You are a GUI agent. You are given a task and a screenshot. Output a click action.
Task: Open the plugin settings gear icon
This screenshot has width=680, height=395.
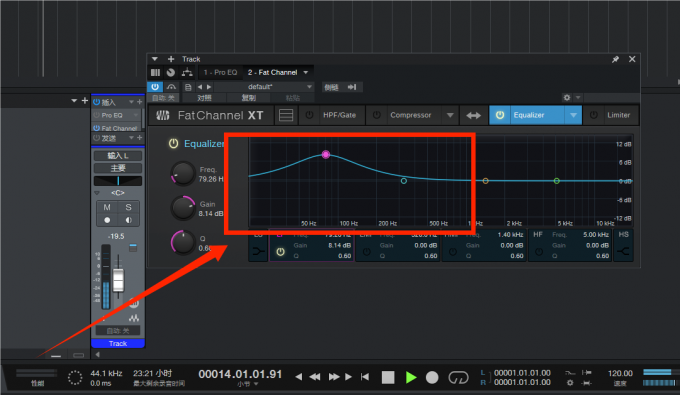tap(567, 98)
